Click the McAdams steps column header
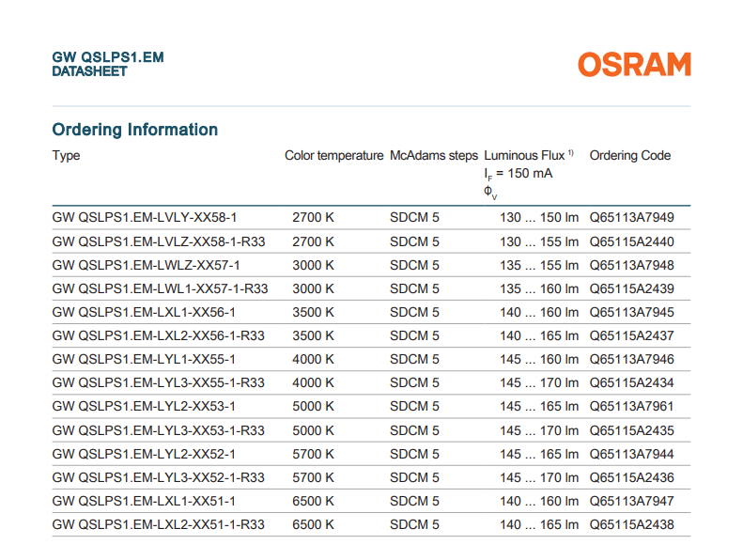The image size is (743, 560). 433,156
